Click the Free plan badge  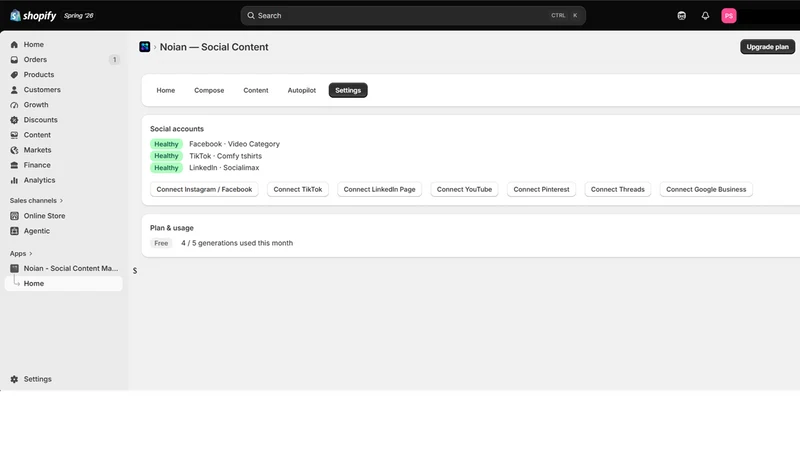click(x=161, y=243)
